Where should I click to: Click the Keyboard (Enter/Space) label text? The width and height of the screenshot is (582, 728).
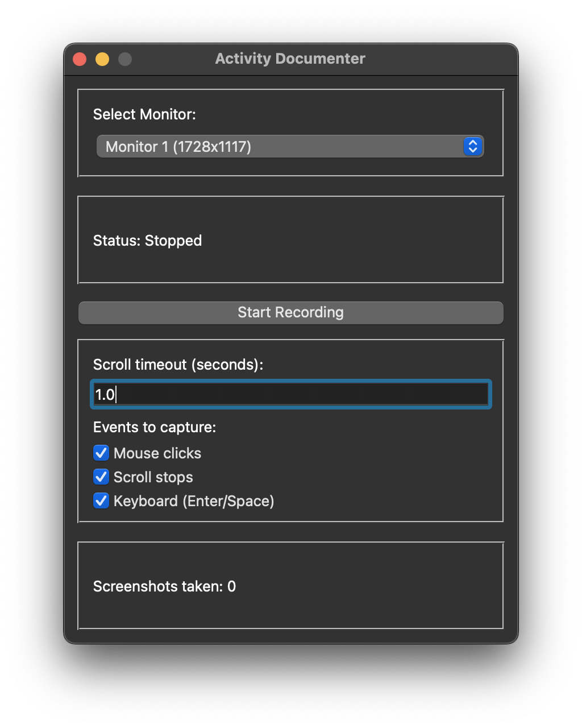[x=194, y=501]
